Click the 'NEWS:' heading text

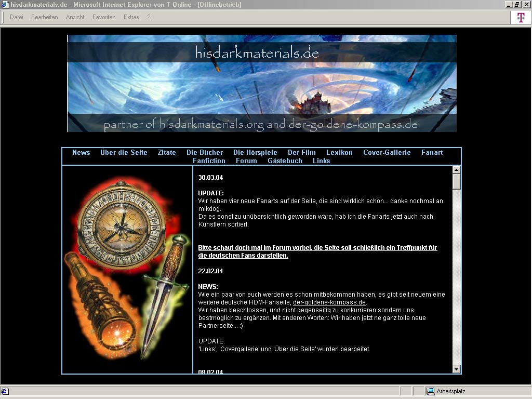[208, 287]
